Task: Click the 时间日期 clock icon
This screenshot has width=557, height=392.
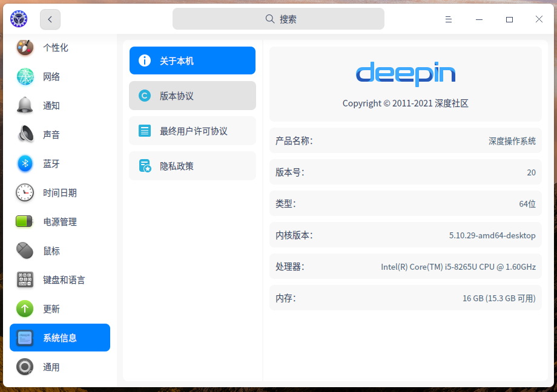Action: point(25,192)
